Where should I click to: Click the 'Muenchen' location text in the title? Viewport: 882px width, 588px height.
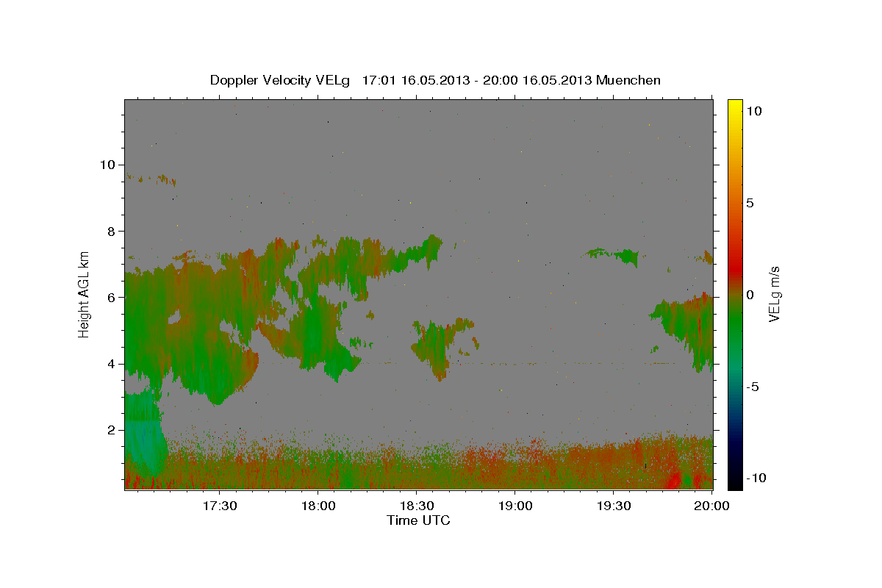[x=628, y=80]
